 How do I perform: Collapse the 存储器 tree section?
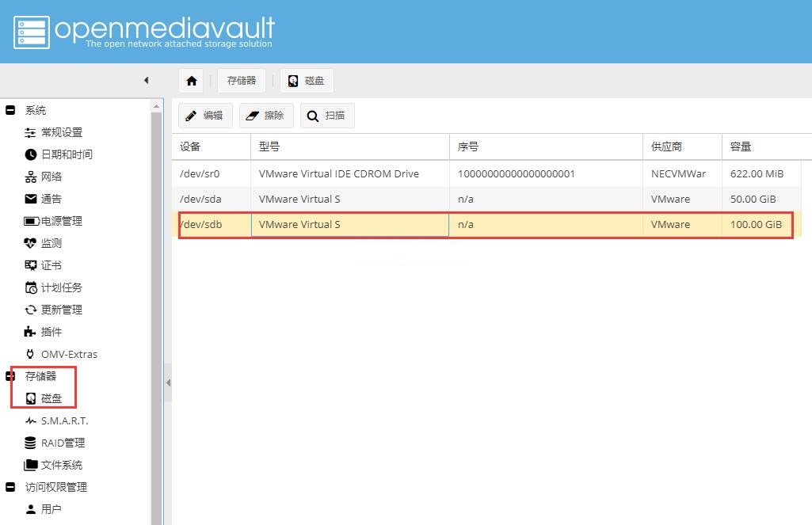point(10,376)
